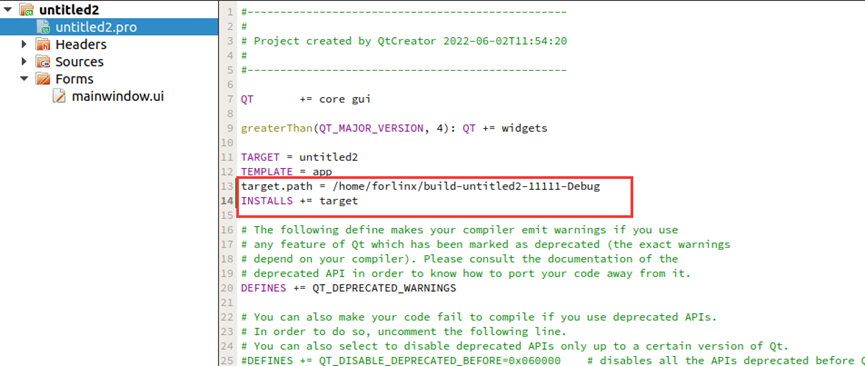Collapse the untitled2 project root node

pyautogui.click(x=7, y=9)
